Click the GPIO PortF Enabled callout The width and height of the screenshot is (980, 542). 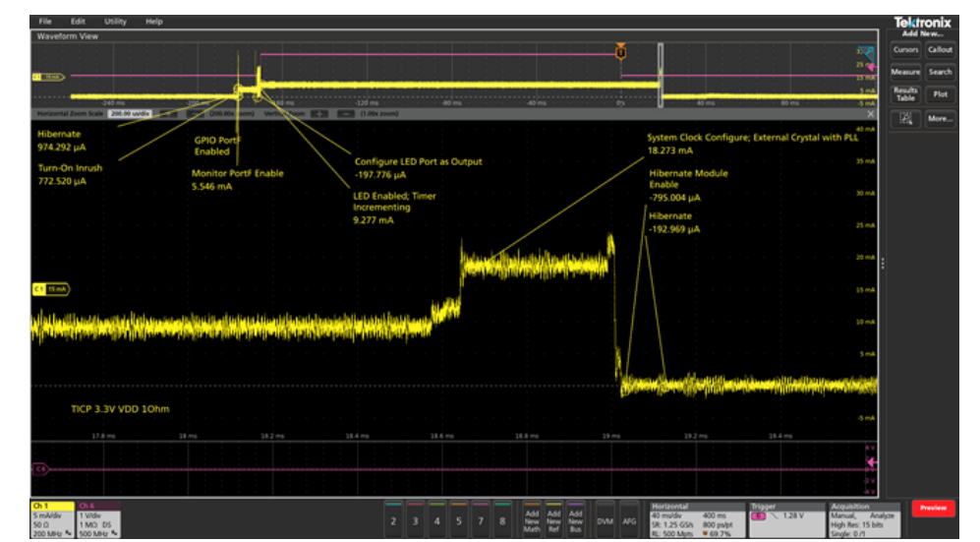point(217,146)
